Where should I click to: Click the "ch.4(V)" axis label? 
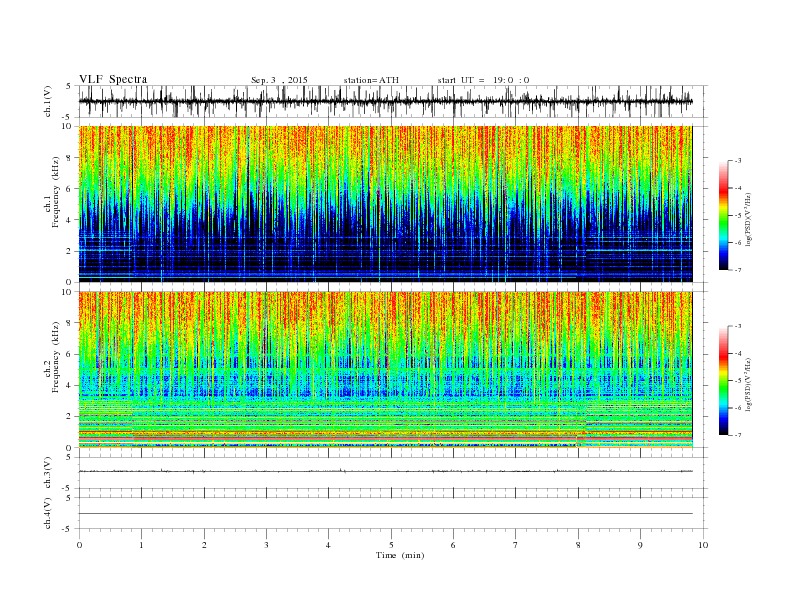[48, 513]
